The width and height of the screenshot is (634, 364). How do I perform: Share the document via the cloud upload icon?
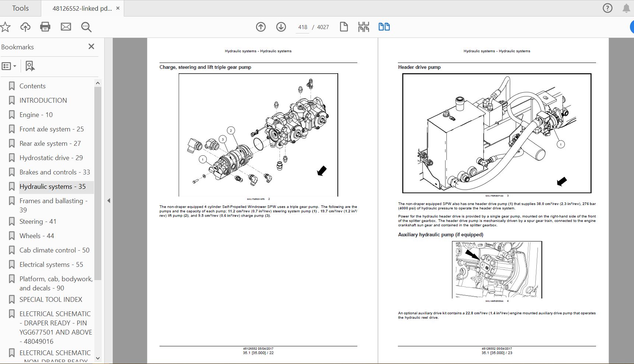coord(25,27)
